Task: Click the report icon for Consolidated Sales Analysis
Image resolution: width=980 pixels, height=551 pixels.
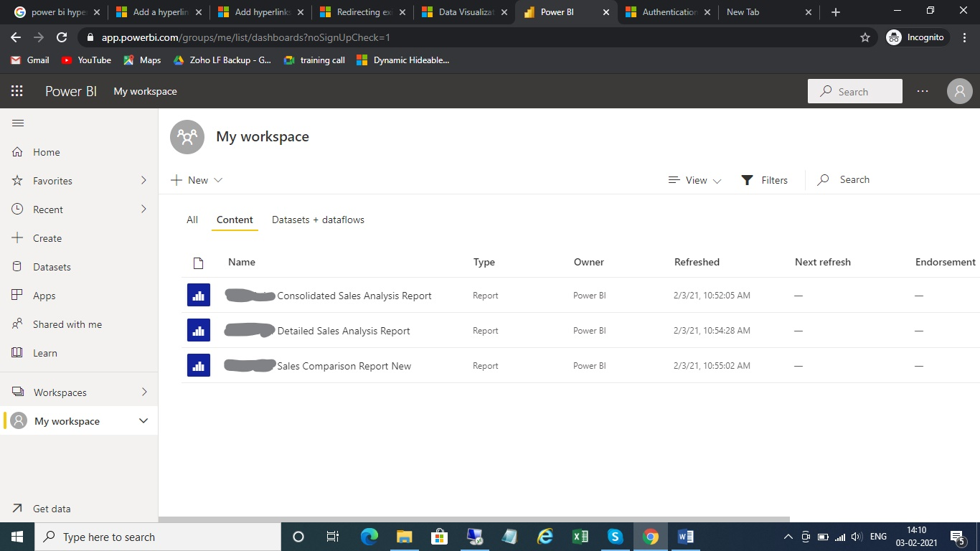Action: [199, 296]
